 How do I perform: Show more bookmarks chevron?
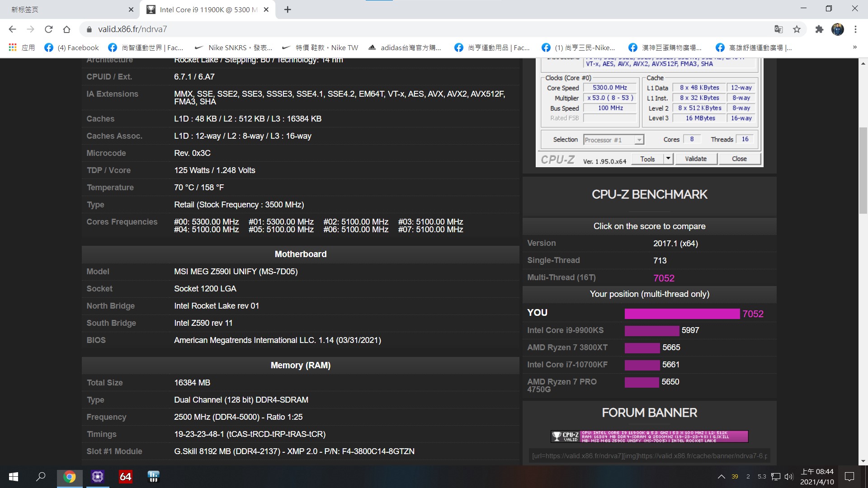click(x=854, y=47)
